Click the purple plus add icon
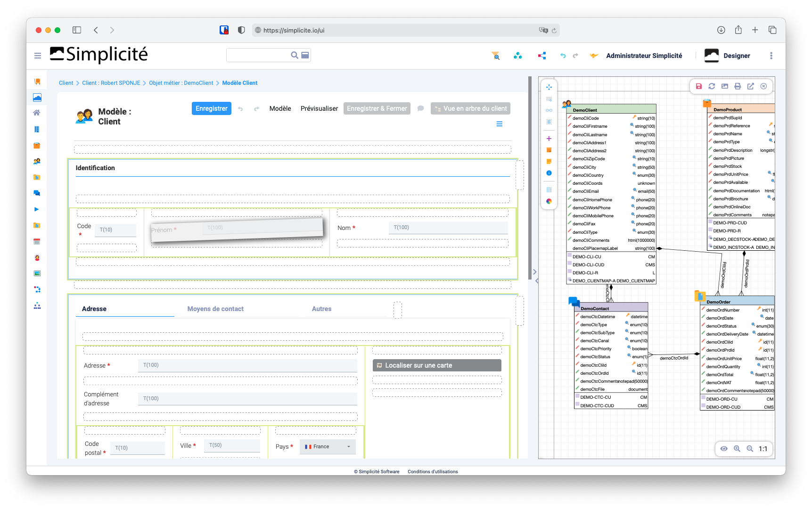 pos(549,139)
